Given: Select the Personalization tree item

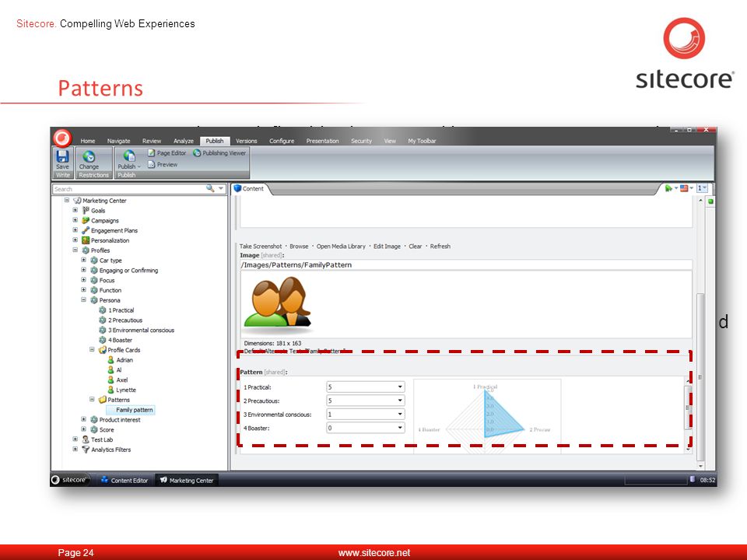Looking at the screenshot, I should click(105, 240).
